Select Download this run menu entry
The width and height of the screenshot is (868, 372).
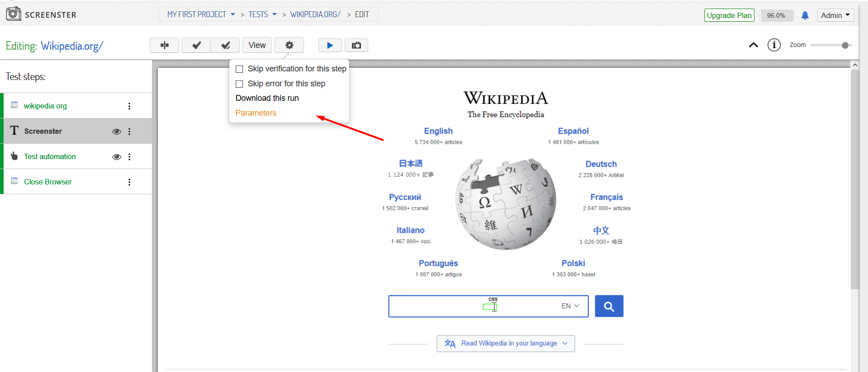click(x=267, y=98)
